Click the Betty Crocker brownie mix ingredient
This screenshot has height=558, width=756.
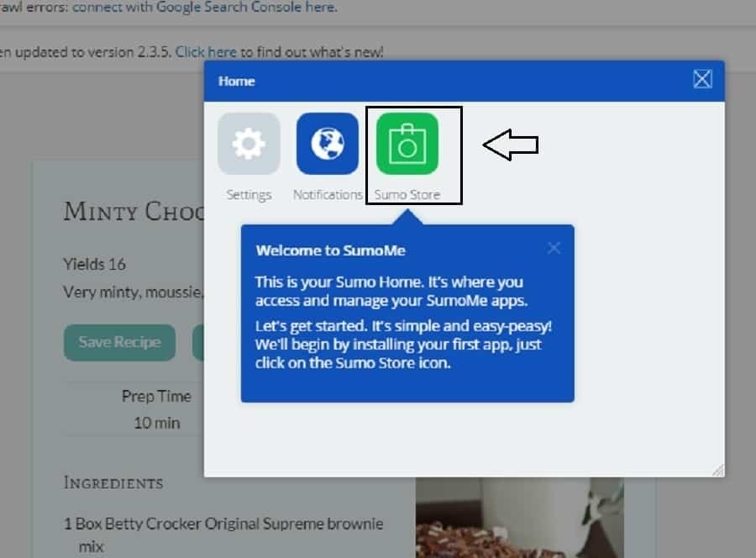coord(223,534)
